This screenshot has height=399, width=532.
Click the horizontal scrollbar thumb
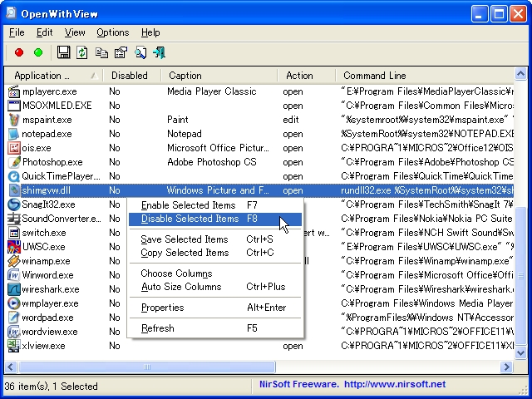(x=147, y=367)
